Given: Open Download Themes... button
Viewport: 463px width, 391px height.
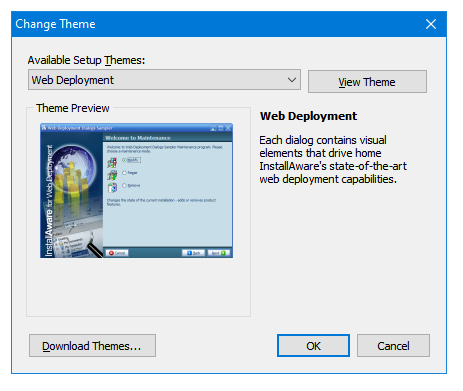Looking at the screenshot, I should (92, 346).
